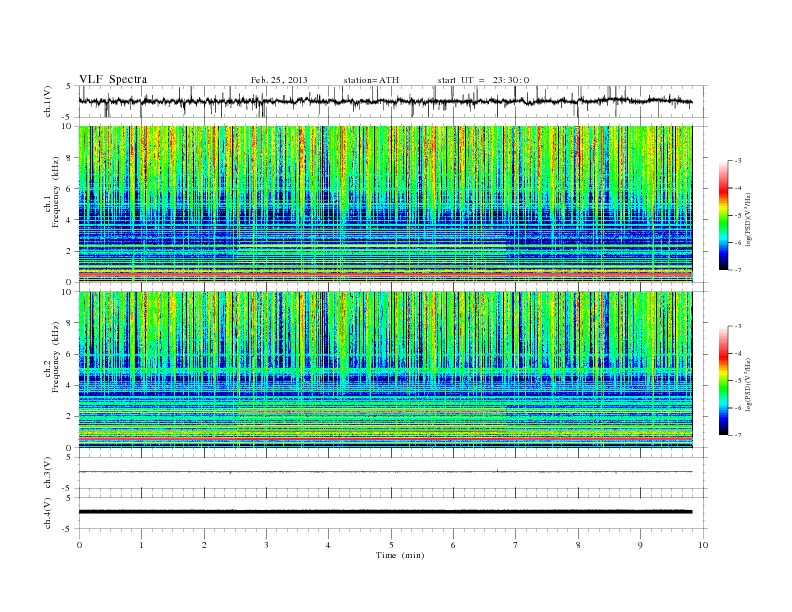The width and height of the screenshot is (792, 612).
Task: Click the time axis tick label '3'
Action: (266, 545)
